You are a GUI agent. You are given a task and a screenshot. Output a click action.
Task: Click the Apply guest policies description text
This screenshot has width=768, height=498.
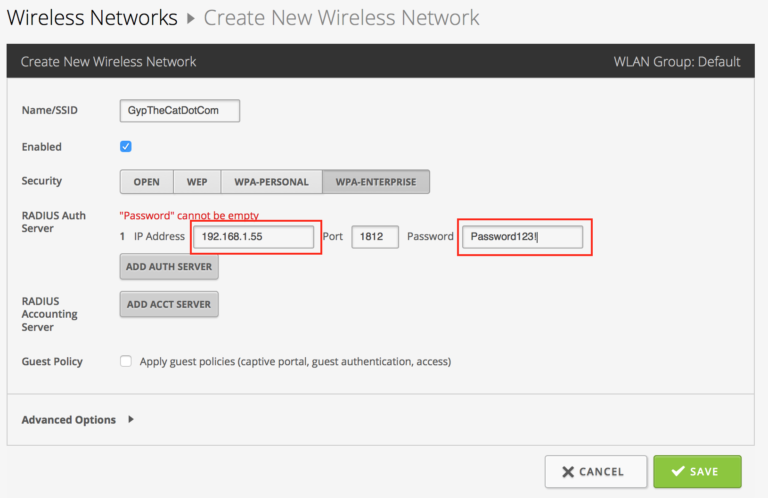(295, 361)
